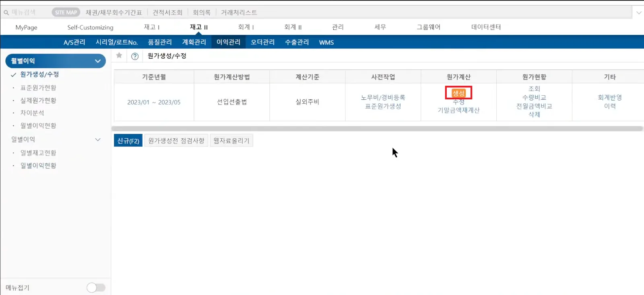
Task: Click the SITE MAP badge
Action: (x=66, y=12)
